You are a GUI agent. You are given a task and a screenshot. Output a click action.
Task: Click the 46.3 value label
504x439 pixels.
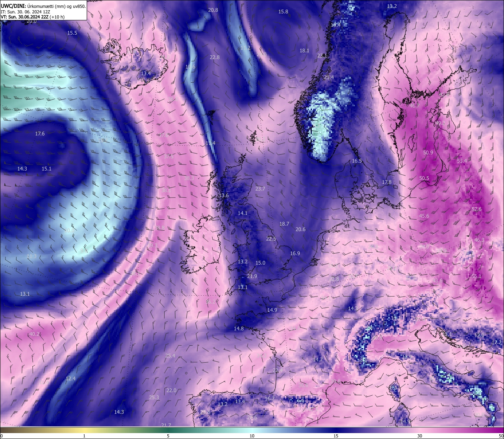tap(479, 240)
